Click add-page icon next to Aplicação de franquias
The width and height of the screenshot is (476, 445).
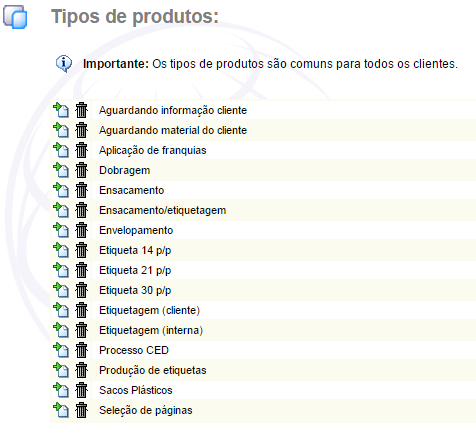tap(61, 150)
